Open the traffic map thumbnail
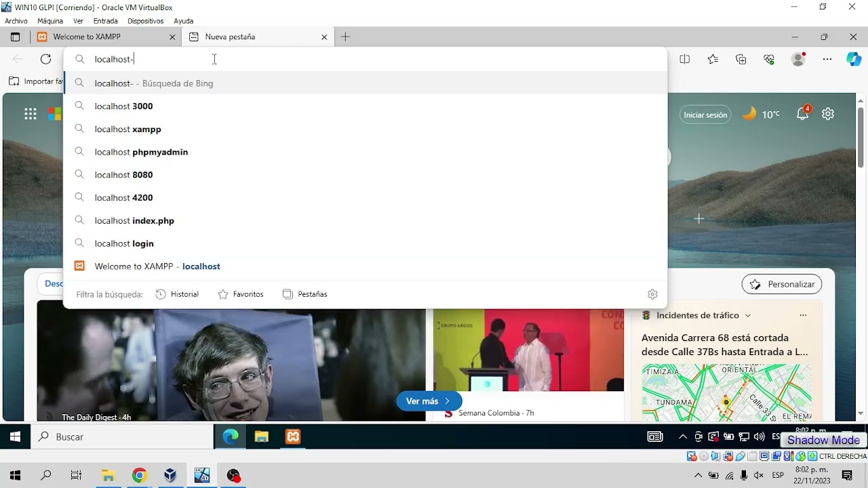This screenshot has height=488, width=868. tap(727, 392)
